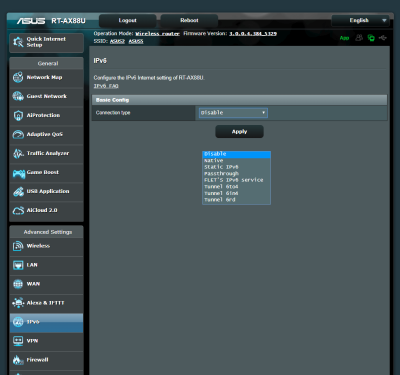Select Tunnel 6in4 option

[x=236, y=193]
